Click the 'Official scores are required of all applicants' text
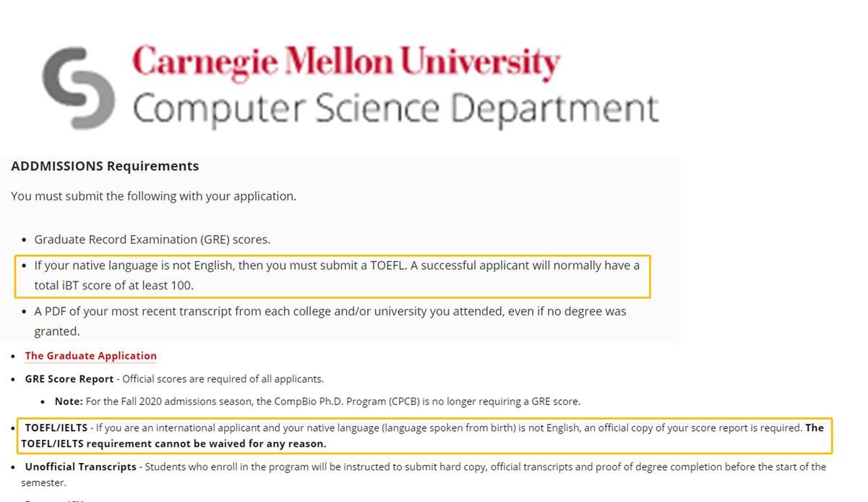Screen dimensions: 868x502 click(223, 379)
